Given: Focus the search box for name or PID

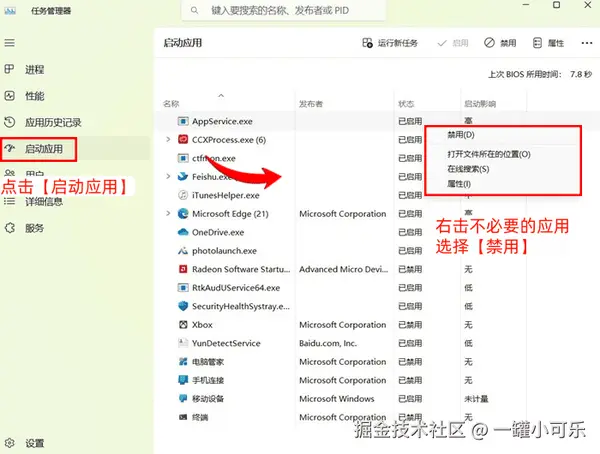Looking at the screenshot, I should [x=284, y=10].
